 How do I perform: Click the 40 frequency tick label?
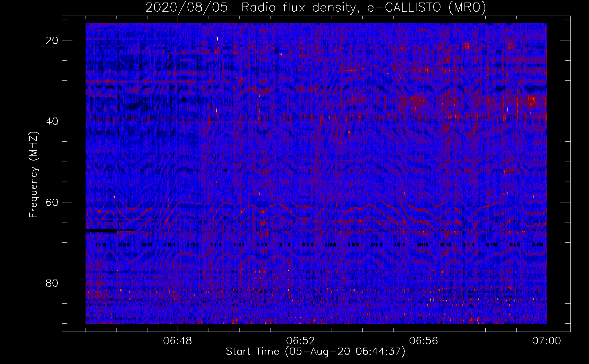[x=52, y=121]
